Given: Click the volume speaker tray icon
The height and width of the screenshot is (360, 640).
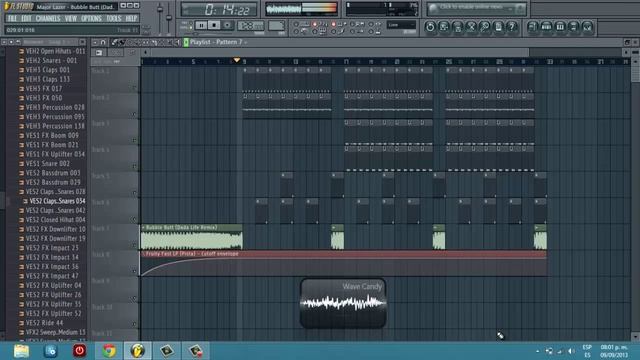Looking at the screenshot, I should [571, 351].
